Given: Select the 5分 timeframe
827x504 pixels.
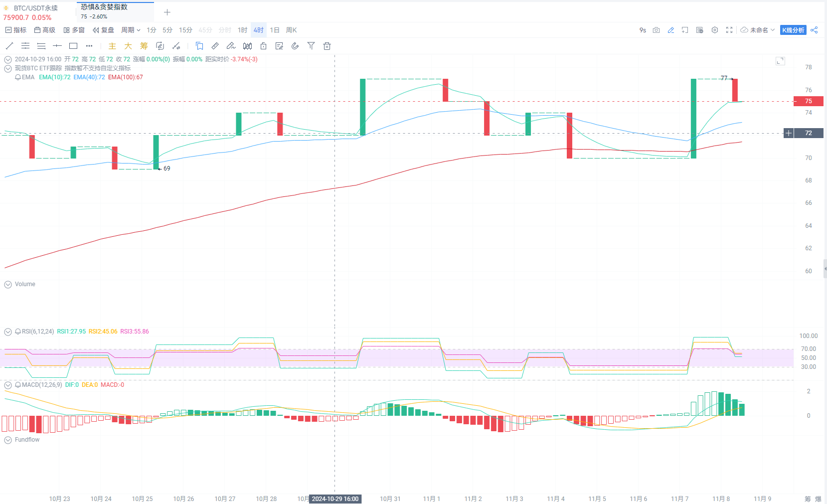Looking at the screenshot, I should pyautogui.click(x=167, y=30).
